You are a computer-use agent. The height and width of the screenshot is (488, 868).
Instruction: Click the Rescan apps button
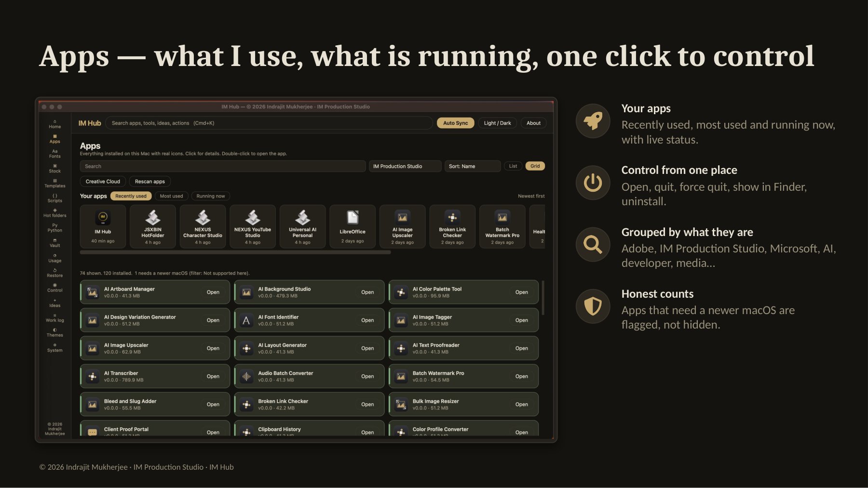point(150,182)
